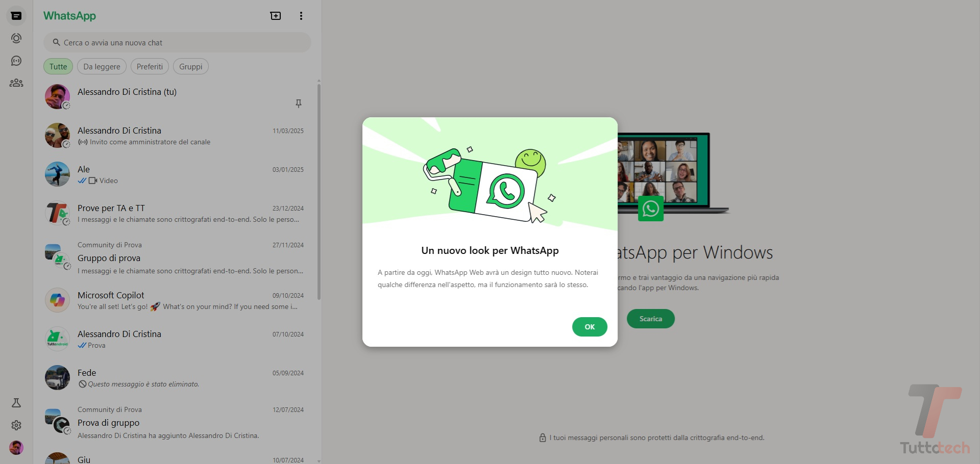The height and width of the screenshot is (464, 980).
Task: Start a new chat with plus icon
Action: pos(276,16)
